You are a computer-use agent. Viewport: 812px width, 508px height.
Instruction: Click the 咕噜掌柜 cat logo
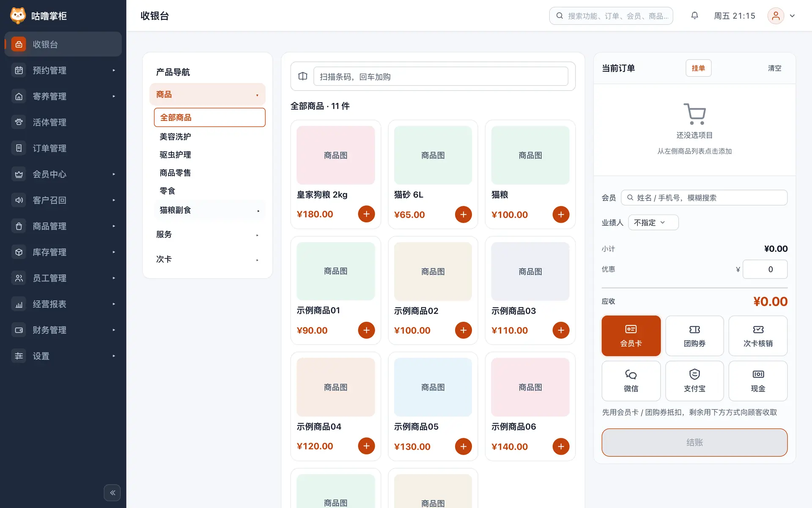(18, 16)
